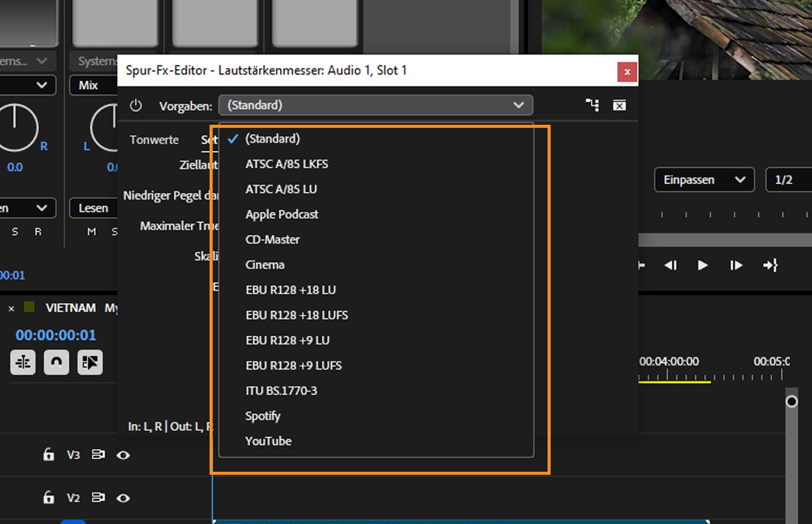Click the 00:04:00:00 mark on timeline ruler
The width and height of the screenshot is (812, 524).
(x=669, y=362)
